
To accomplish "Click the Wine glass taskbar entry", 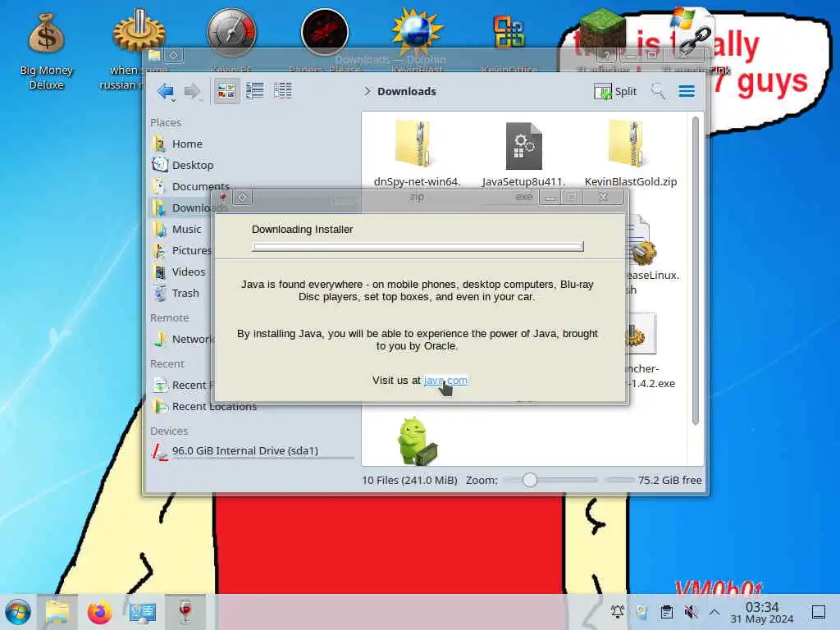I will point(185,612).
